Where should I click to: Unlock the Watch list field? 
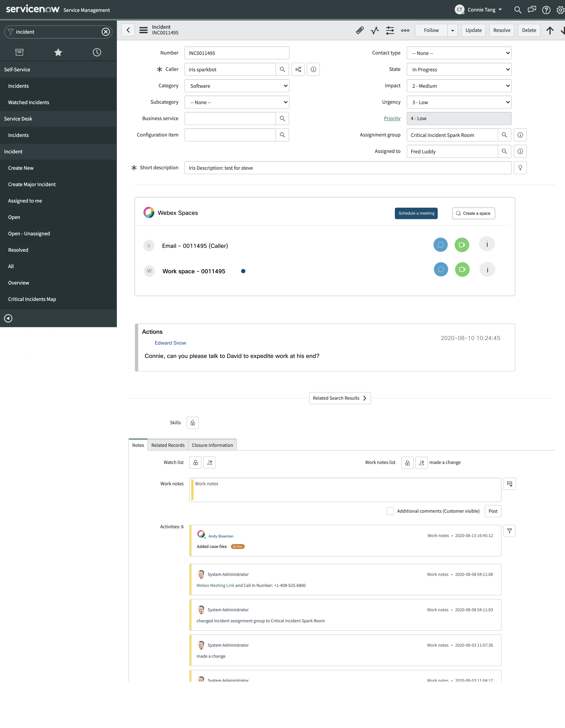point(196,462)
